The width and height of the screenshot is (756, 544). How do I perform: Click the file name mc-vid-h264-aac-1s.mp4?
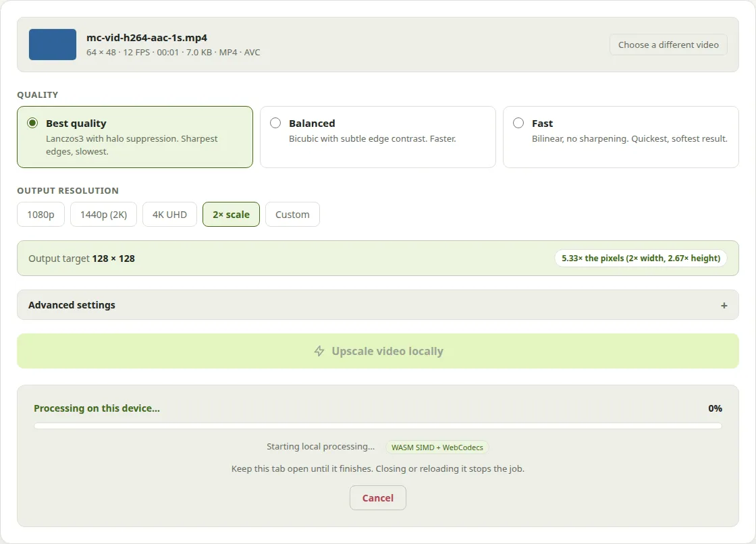(146, 38)
